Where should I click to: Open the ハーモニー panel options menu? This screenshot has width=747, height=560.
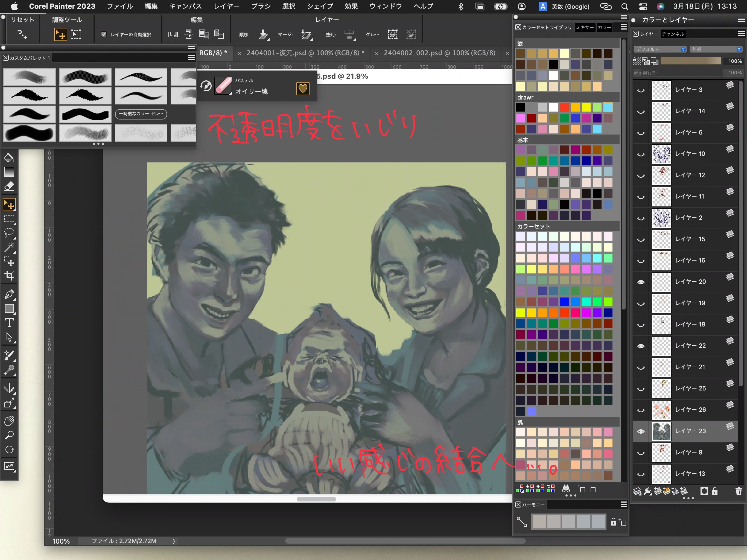coord(624,504)
